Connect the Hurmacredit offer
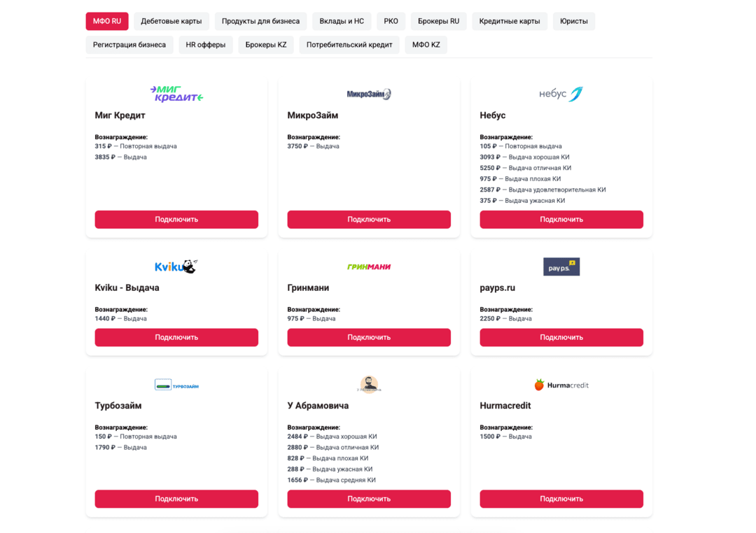 (561, 499)
